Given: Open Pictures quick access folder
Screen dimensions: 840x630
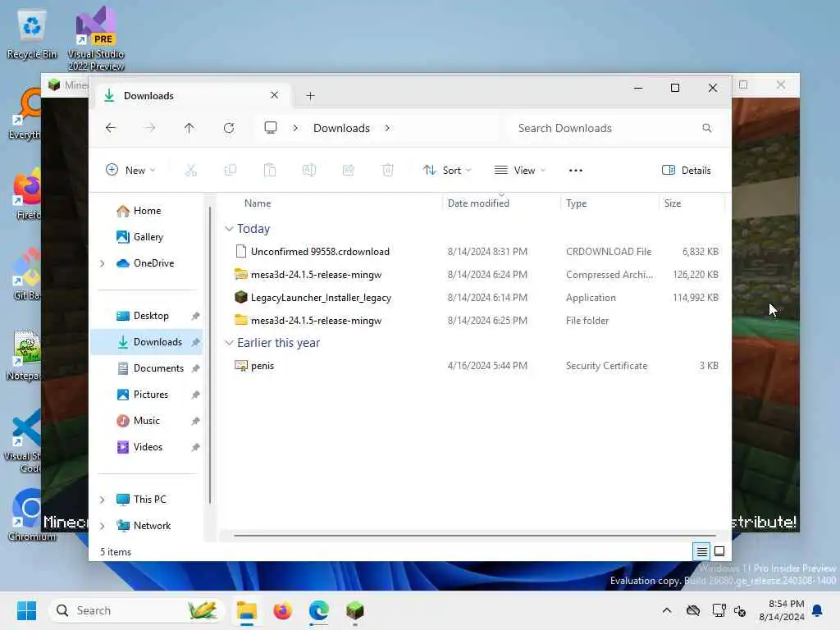Looking at the screenshot, I should (151, 395).
